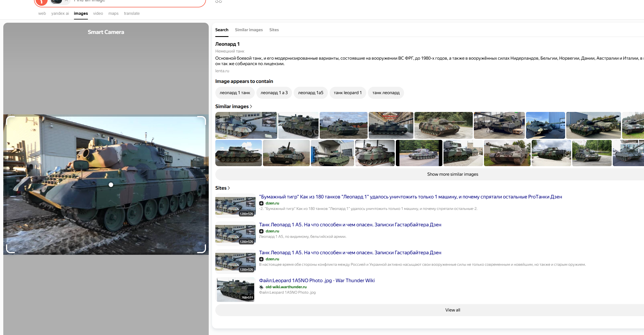The height and width of the screenshot is (335, 644).
Task: Expand the Similar images section chevron
Action: point(251,106)
